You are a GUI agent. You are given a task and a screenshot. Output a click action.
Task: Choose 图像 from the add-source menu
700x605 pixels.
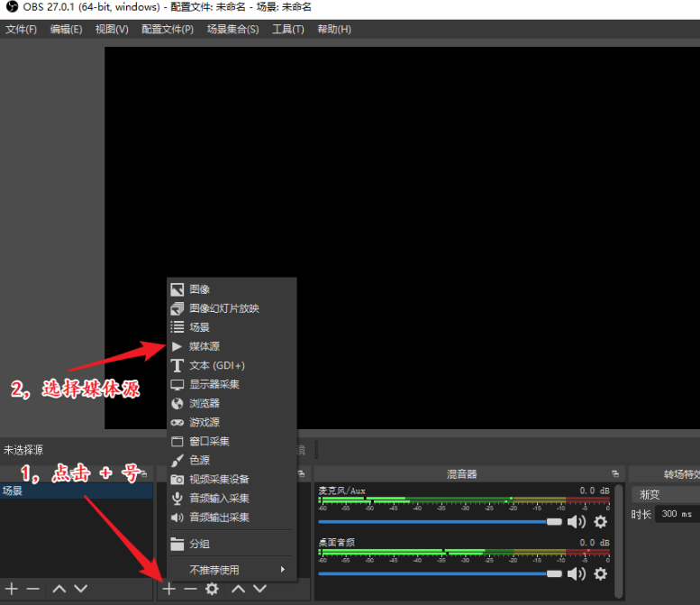232,289
